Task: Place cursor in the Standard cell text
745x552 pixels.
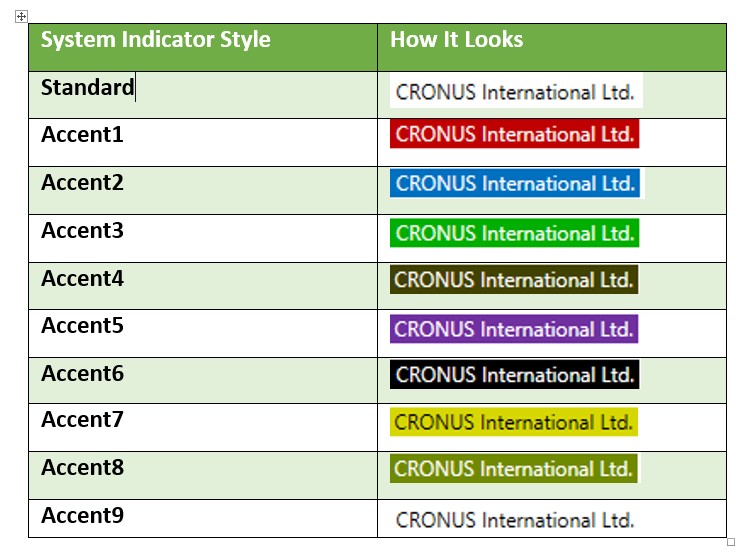Action: [x=87, y=87]
